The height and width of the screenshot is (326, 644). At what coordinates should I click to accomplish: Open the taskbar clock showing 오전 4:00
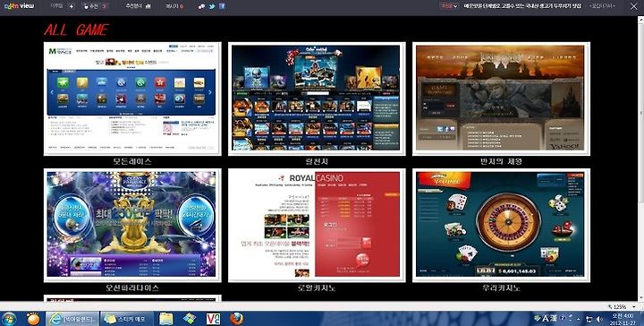coord(623,319)
